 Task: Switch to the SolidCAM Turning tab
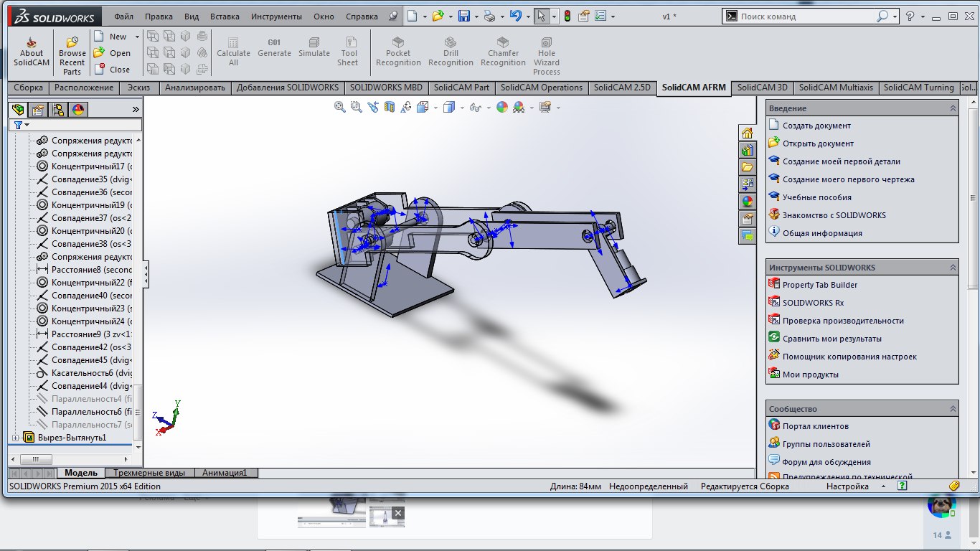point(918,88)
